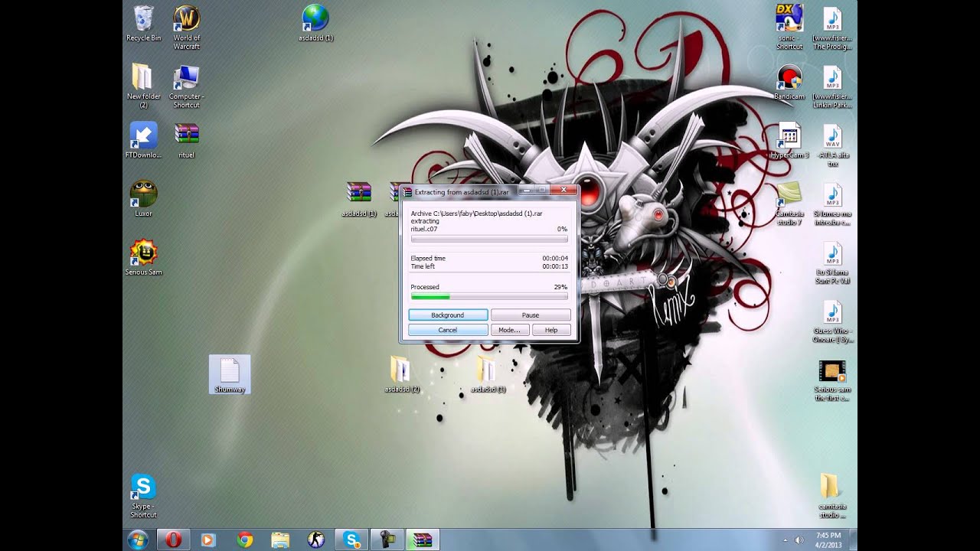Click the rituel.c07 file name text
The width and height of the screenshot is (980, 551).
[x=424, y=229]
